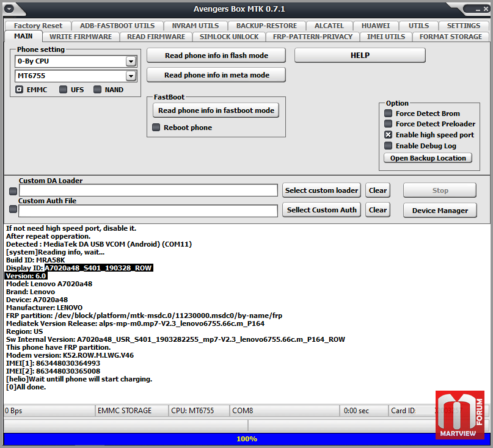The image size is (493, 448).
Task: Click the Modem version log line
Action: click(70, 355)
